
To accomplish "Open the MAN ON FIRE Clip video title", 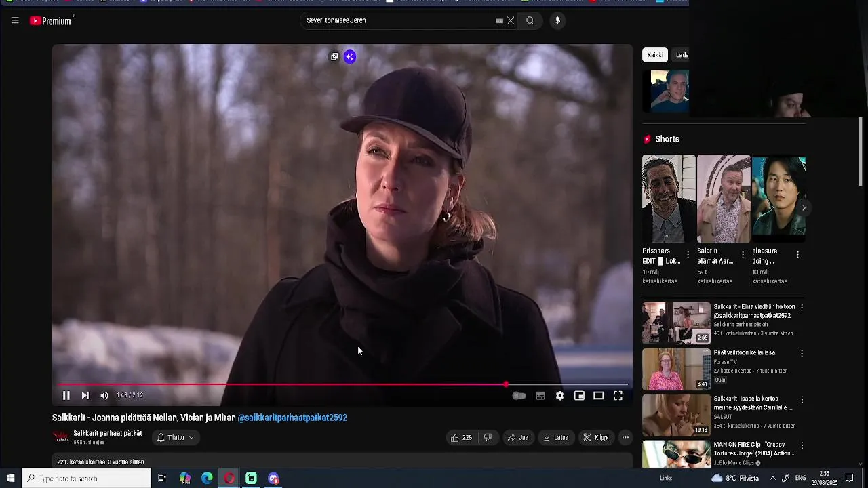I will click(753, 449).
